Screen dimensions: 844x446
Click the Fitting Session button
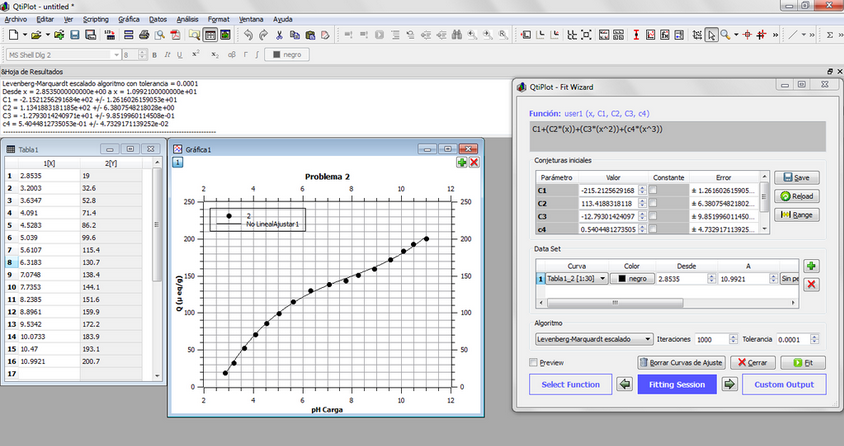coord(677,384)
